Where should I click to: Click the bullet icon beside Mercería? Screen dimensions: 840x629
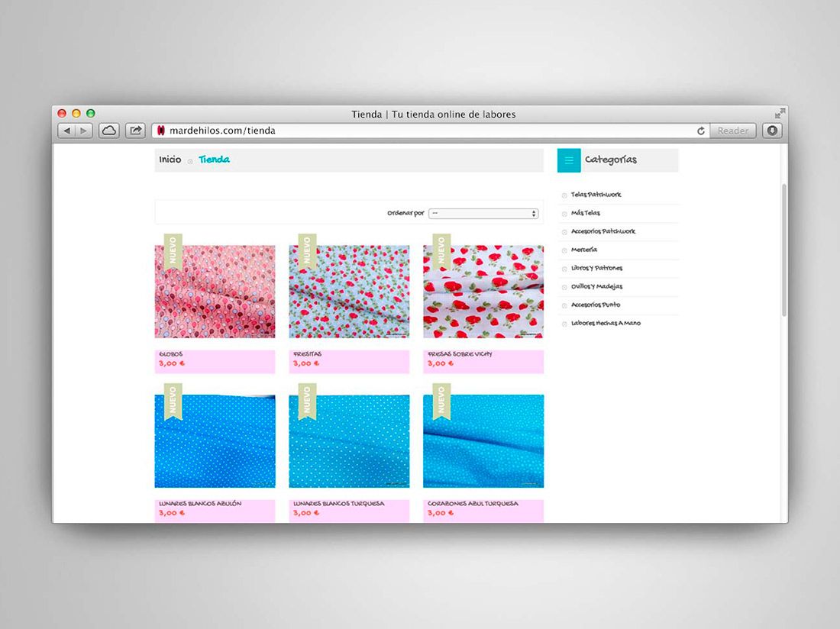564,250
